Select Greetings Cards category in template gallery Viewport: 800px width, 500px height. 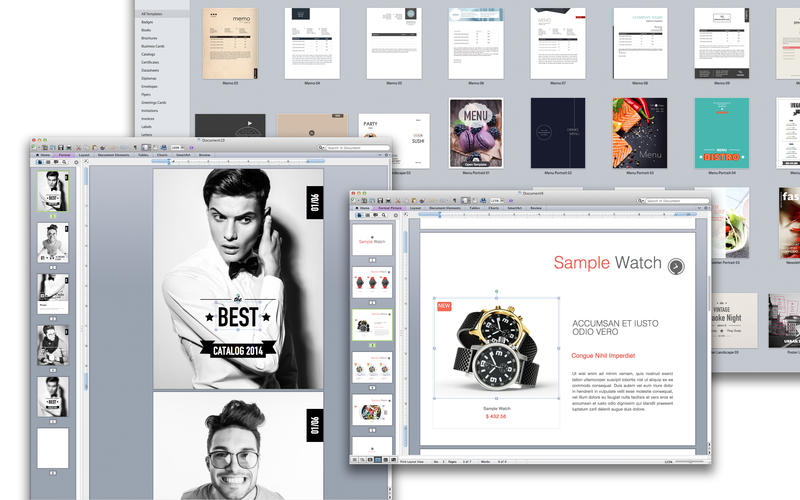[154, 103]
